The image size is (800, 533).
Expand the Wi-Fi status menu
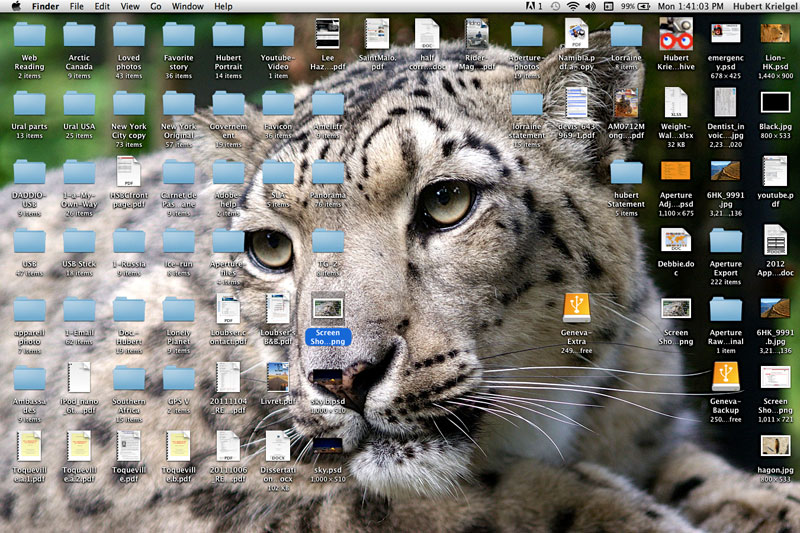coord(572,6)
